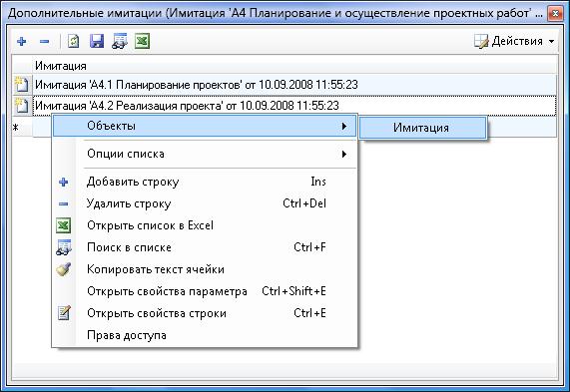
Task: Click the document icon of A4.1 row
Action: [21, 85]
